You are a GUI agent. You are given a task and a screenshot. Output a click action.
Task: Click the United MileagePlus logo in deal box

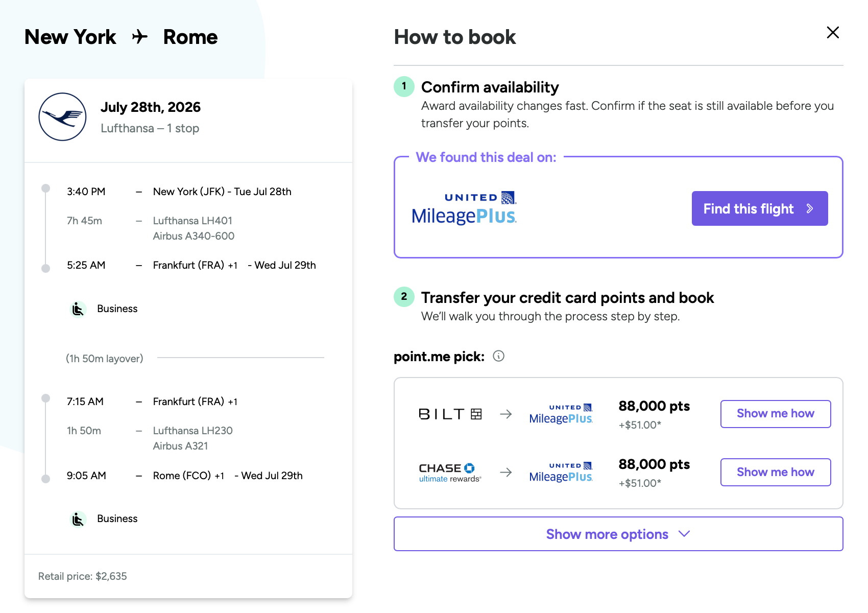tap(464, 208)
